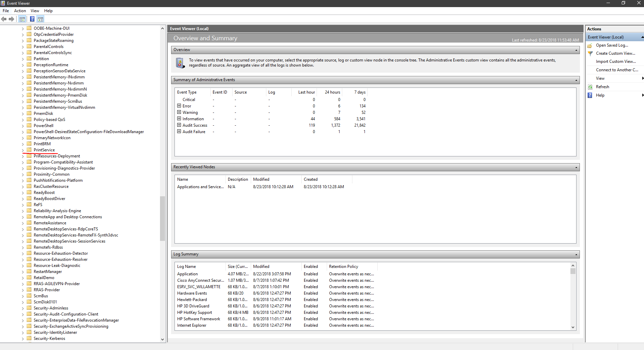This screenshot has width=644, height=350.
Task: Expand the Error event type row
Action: click(179, 106)
